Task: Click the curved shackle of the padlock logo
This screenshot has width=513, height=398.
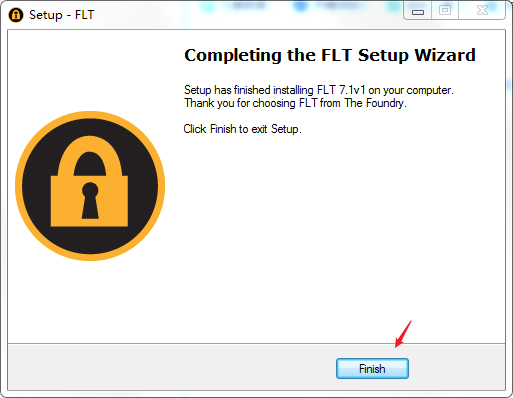Action: click(89, 155)
